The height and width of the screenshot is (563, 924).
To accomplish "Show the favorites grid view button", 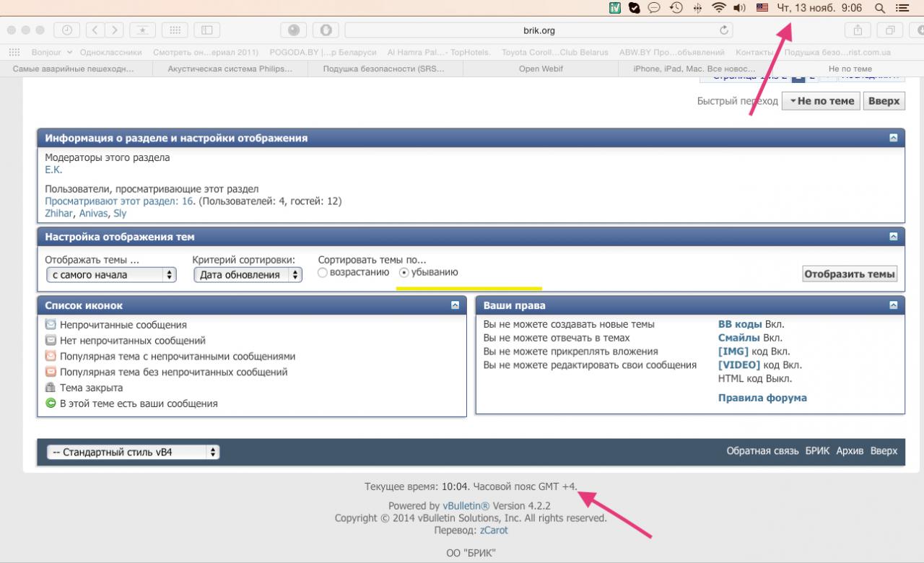I will tap(174, 30).
